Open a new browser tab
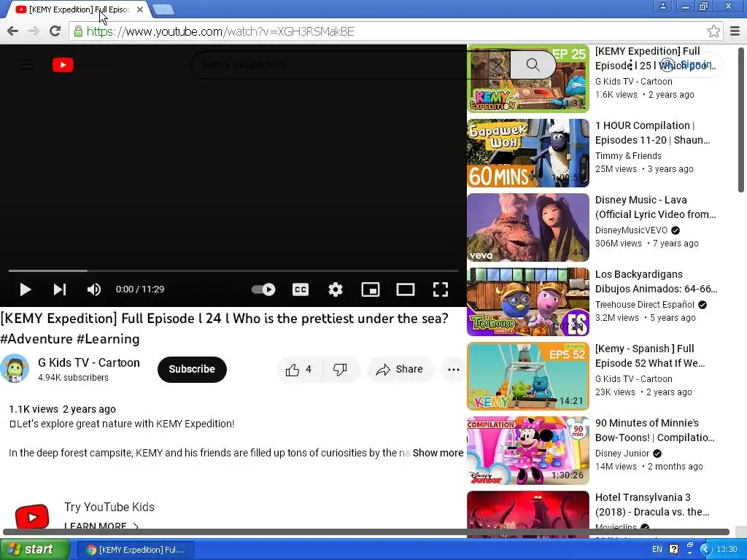 click(163, 9)
